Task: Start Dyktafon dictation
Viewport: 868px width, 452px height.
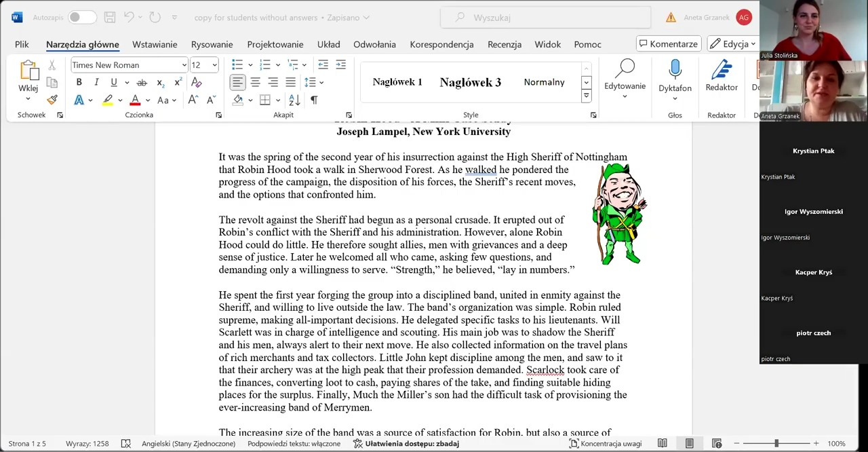Action: [675, 79]
